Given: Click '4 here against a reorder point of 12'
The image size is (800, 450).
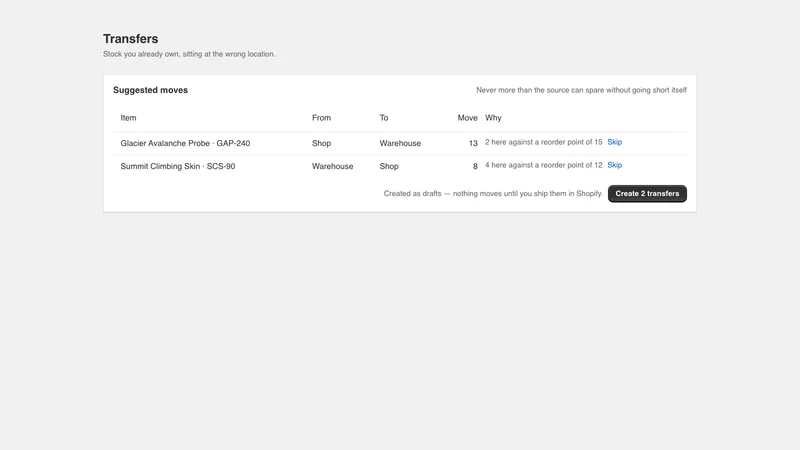Looking at the screenshot, I should coord(543,165).
